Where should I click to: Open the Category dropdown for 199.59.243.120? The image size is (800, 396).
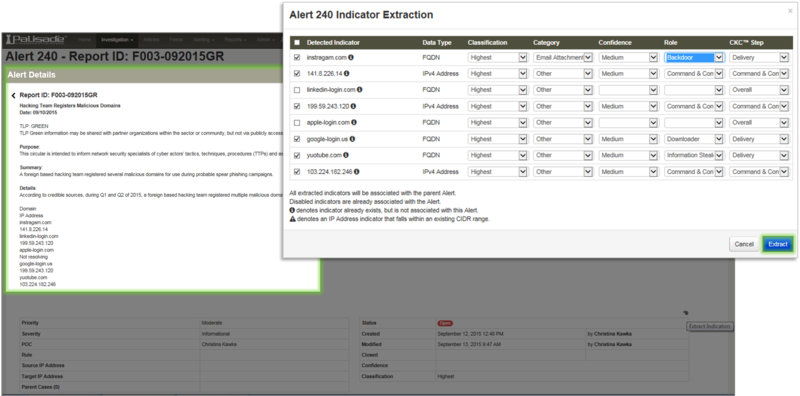pos(563,106)
